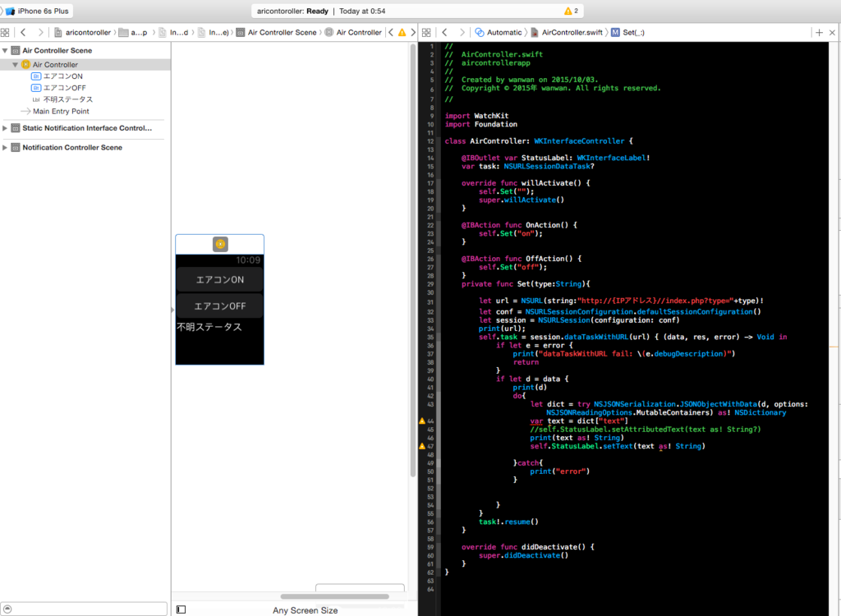Click didDeactivate override function name
The width and height of the screenshot is (841, 616).
555,547
